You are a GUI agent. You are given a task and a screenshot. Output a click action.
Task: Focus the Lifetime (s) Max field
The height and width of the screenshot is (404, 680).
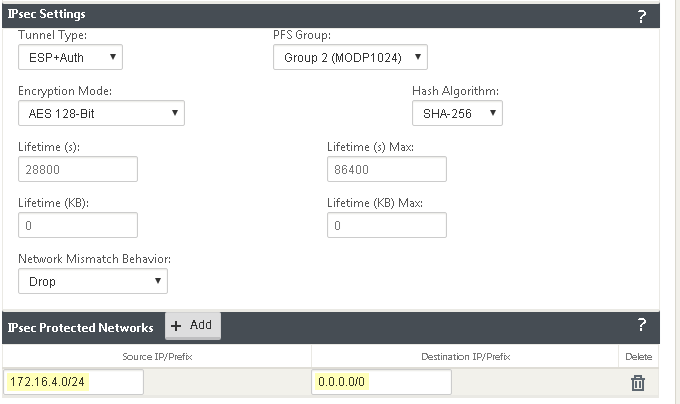pyautogui.click(x=386, y=169)
